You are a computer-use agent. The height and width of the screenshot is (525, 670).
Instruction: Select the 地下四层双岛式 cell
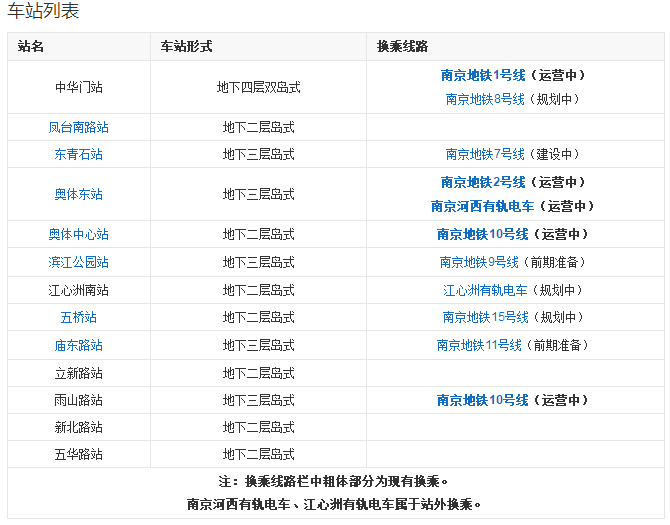[x=259, y=87]
